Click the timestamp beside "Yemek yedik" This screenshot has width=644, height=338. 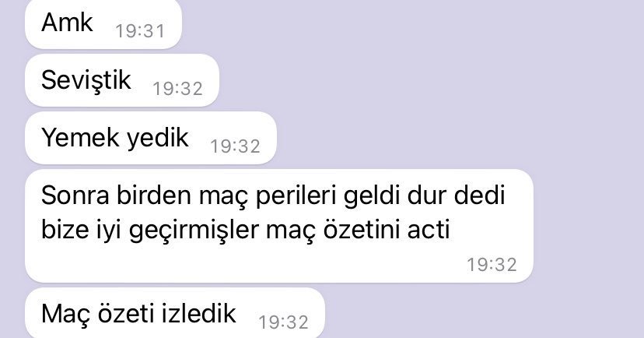click(x=236, y=146)
